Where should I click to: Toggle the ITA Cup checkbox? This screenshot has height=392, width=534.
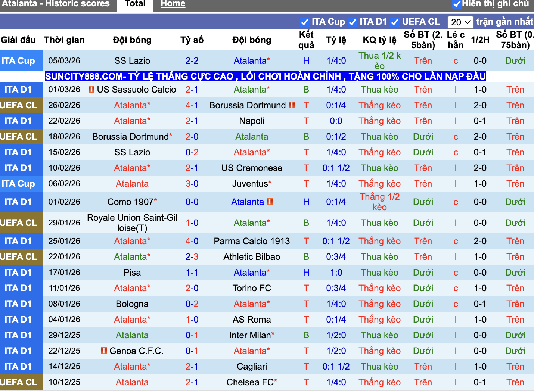304,22
